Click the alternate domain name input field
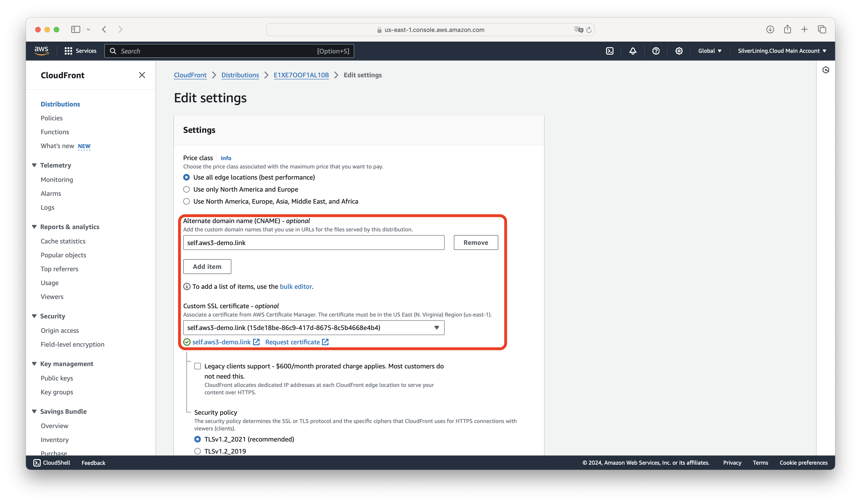861x504 pixels. [x=313, y=243]
